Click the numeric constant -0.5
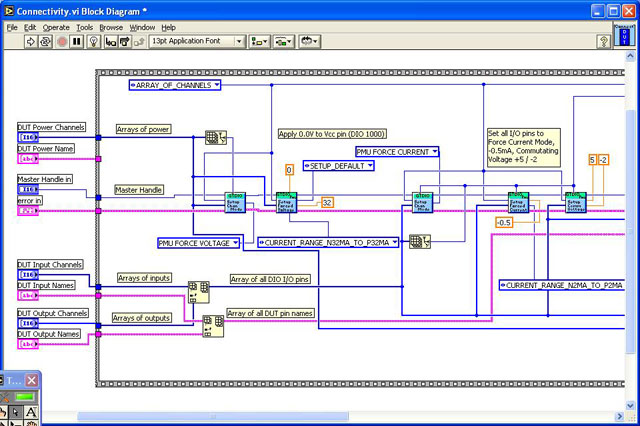Viewport: 640px width, 426px height. point(504,222)
